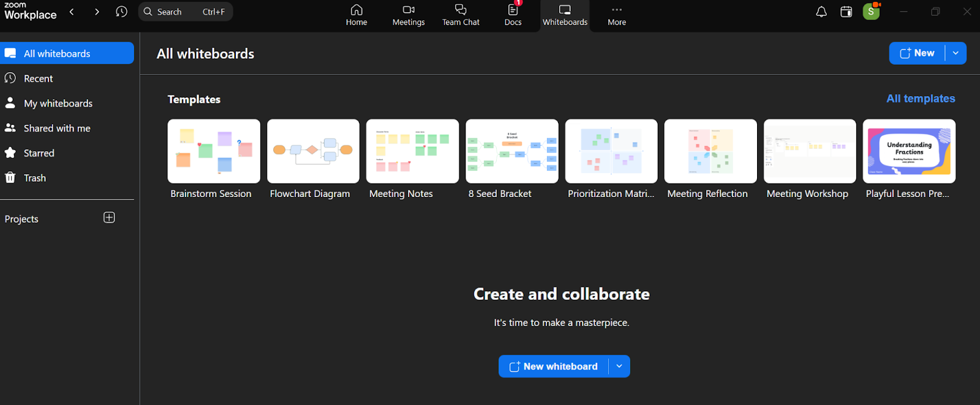Click the green profile avatar

click(871, 12)
